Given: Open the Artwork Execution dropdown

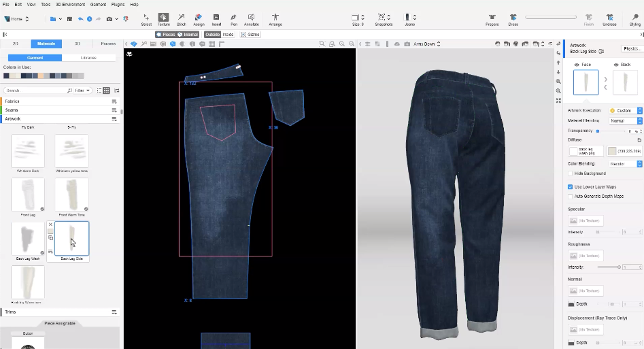Looking at the screenshot, I should pos(625,110).
